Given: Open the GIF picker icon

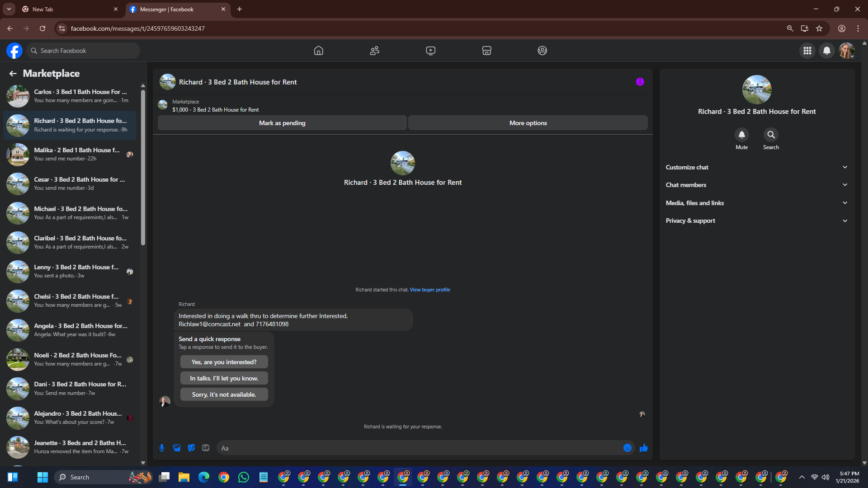Looking at the screenshot, I should 206,448.
